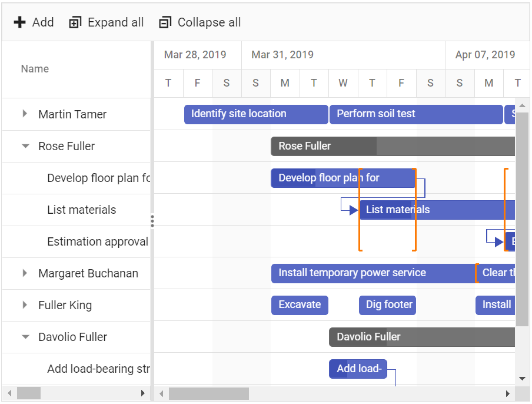
Task: Expand the Martin Tamer row
Action: point(25,114)
